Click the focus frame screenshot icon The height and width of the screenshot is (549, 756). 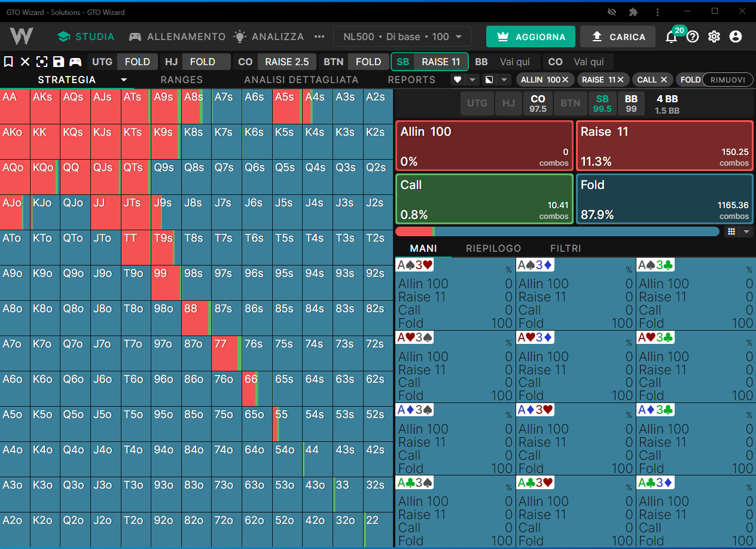click(42, 62)
